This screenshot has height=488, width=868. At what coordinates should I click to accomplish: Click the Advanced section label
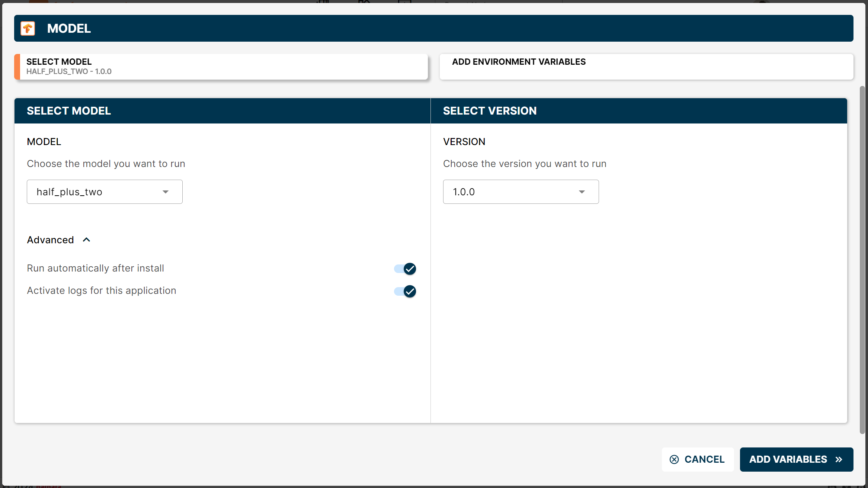click(x=51, y=240)
